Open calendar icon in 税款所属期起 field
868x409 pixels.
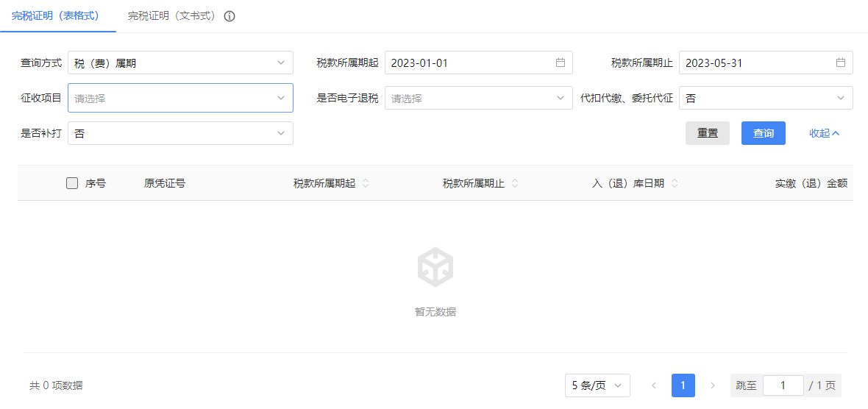tap(560, 63)
